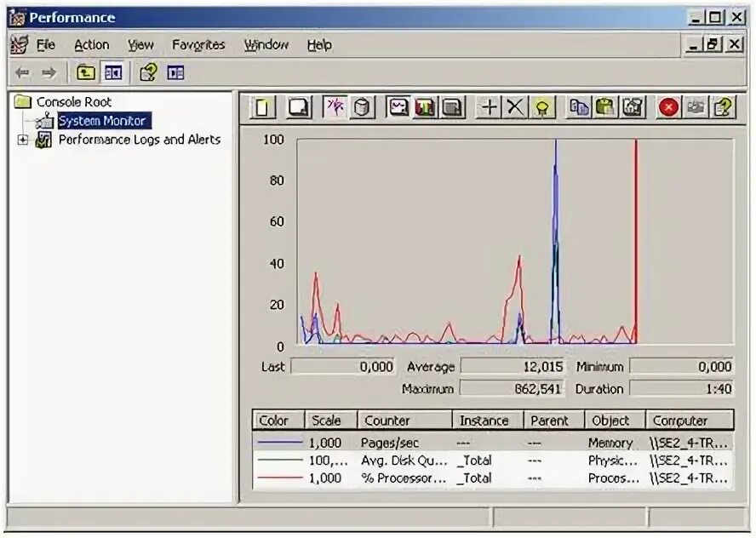Click the Update Data camera icon
The height and width of the screenshot is (538, 756).
click(x=696, y=107)
